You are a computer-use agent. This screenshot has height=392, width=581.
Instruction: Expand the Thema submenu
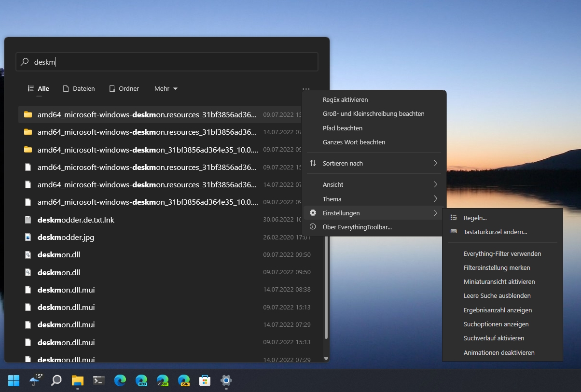pyautogui.click(x=374, y=199)
